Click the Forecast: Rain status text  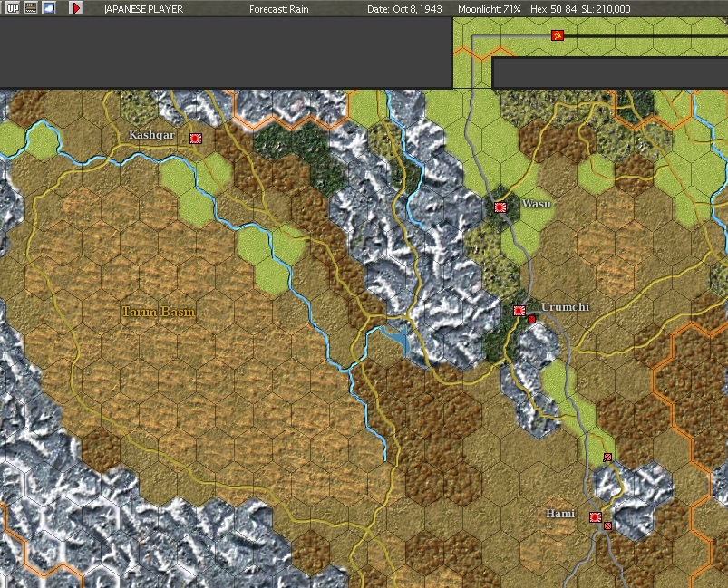(x=279, y=9)
